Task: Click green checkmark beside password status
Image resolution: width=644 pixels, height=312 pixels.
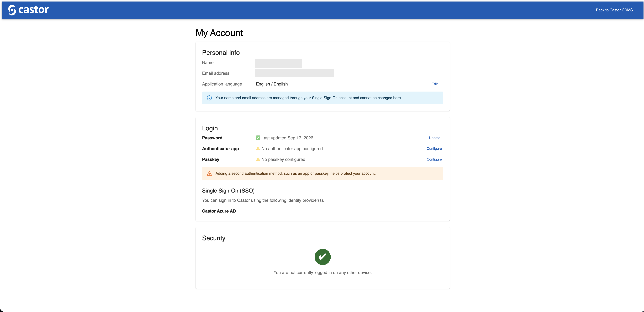Action: pos(258,138)
